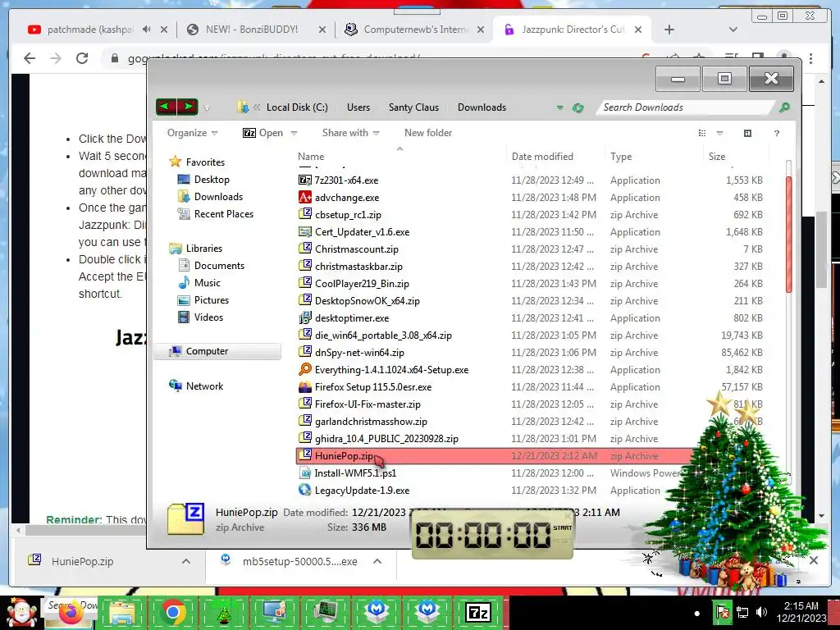The width and height of the screenshot is (840, 630).
Task: Select the Firefox Setup 115.5.0esr.exe icon
Action: [x=305, y=387]
